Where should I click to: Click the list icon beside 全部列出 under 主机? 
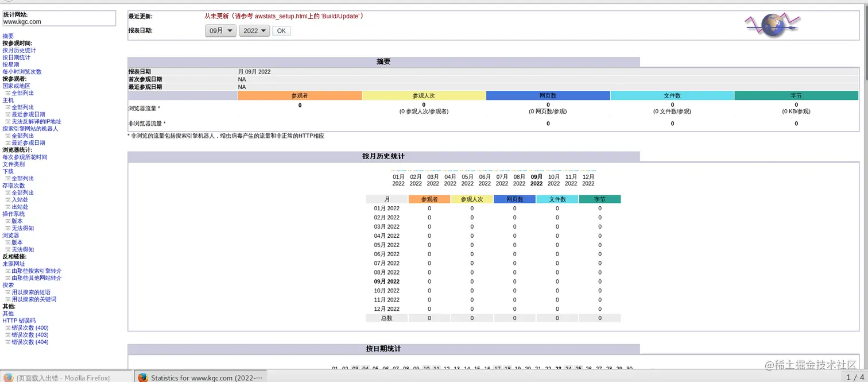pyautogui.click(x=8, y=107)
